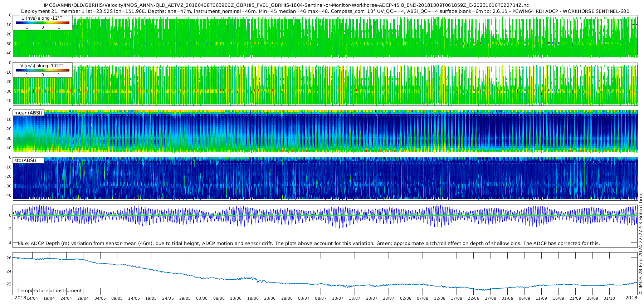
Task: Click the IMOS file path title text
Action: click(286, 5)
